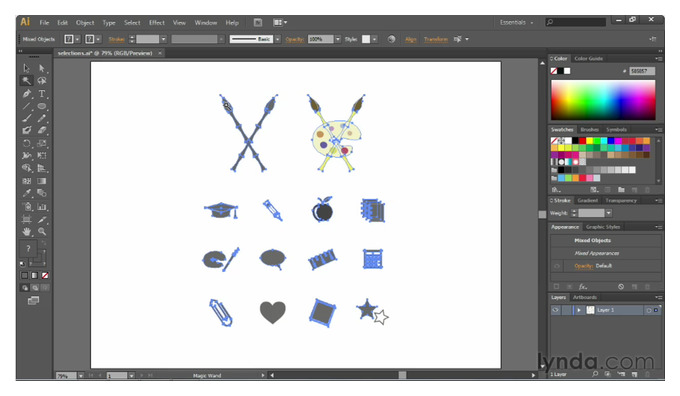Click Opacity link in Appearance panel

pyautogui.click(x=584, y=266)
